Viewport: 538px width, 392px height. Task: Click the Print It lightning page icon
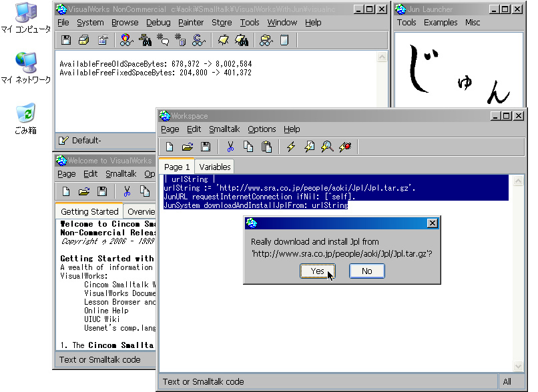(309, 147)
